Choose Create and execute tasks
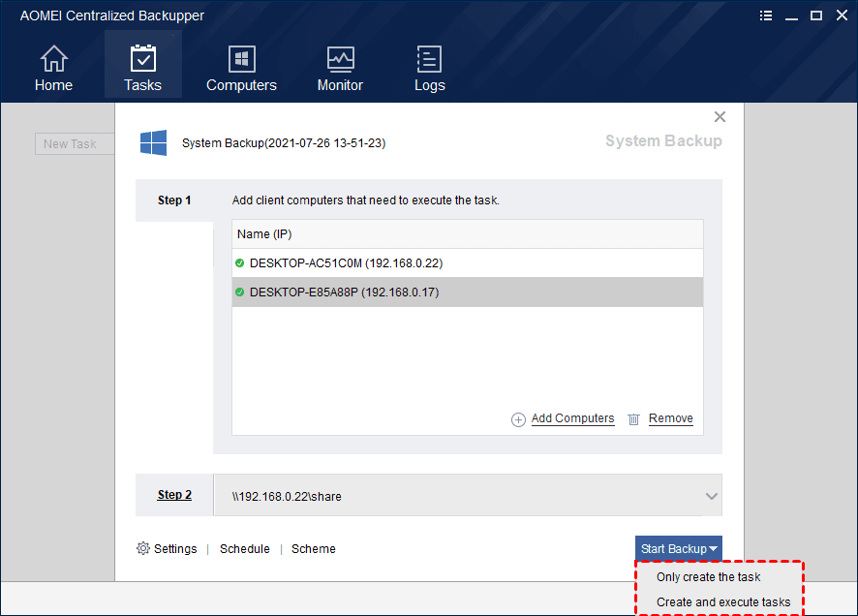858x616 pixels. coord(723,602)
